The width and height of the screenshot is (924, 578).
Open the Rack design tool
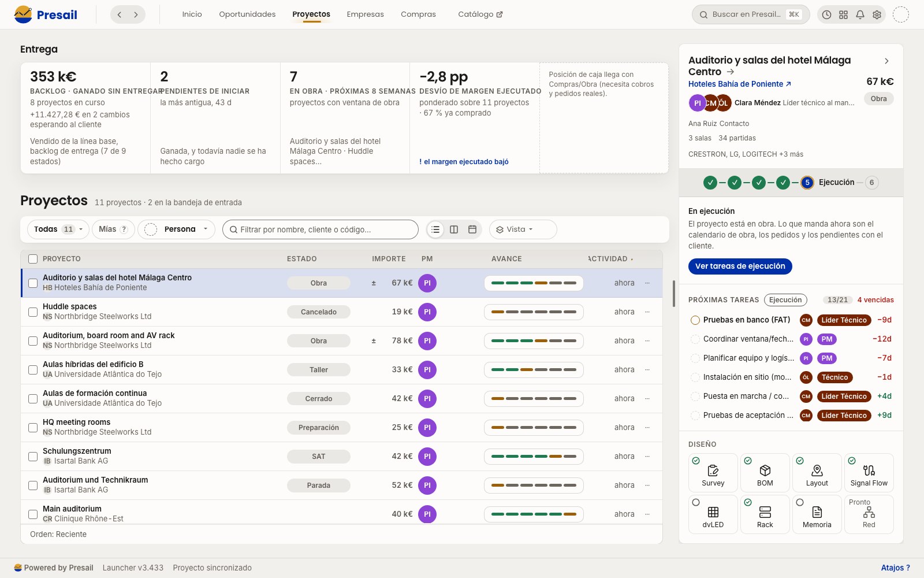tap(765, 514)
